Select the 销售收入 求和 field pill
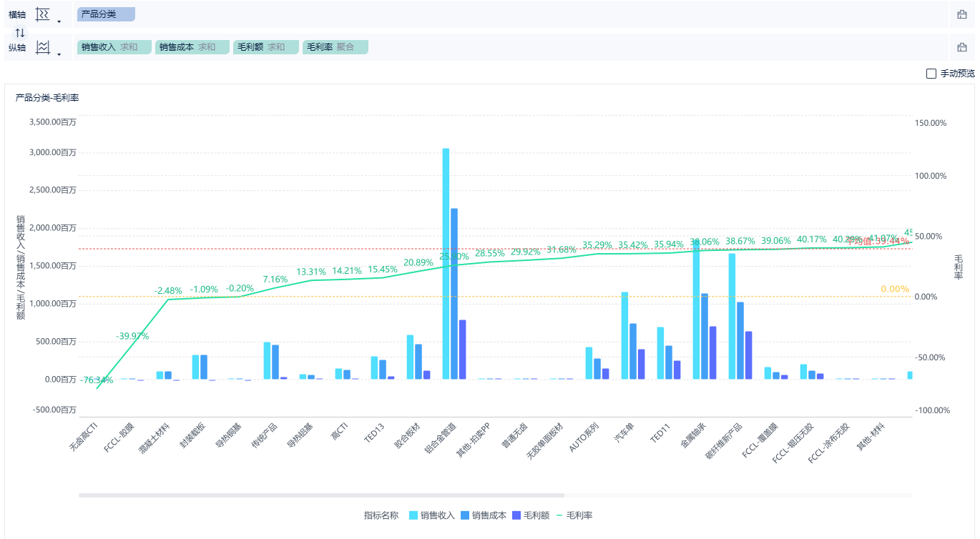The width and height of the screenshot is (980, 539). [x=114, y=47]
